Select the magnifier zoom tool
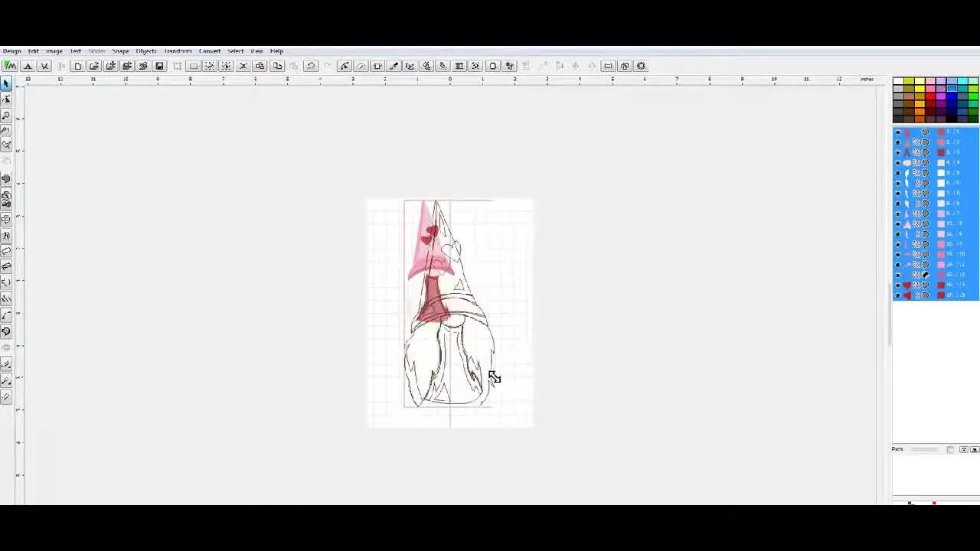The height and width of the screenshot is (551, 980). (6, 115)
